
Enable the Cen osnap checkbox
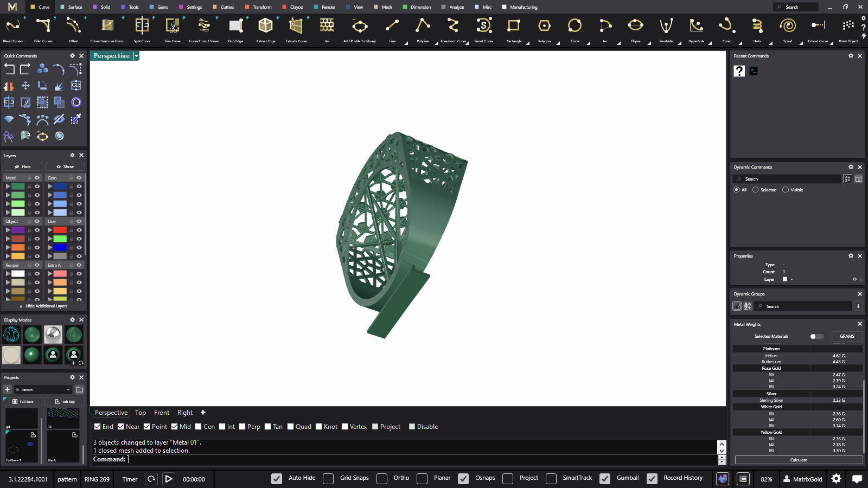click(199, 427)
